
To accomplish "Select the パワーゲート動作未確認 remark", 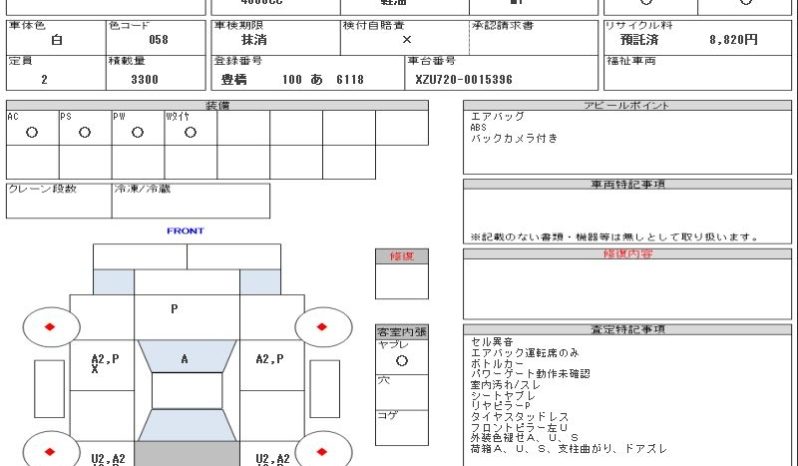I will (530, 374).
